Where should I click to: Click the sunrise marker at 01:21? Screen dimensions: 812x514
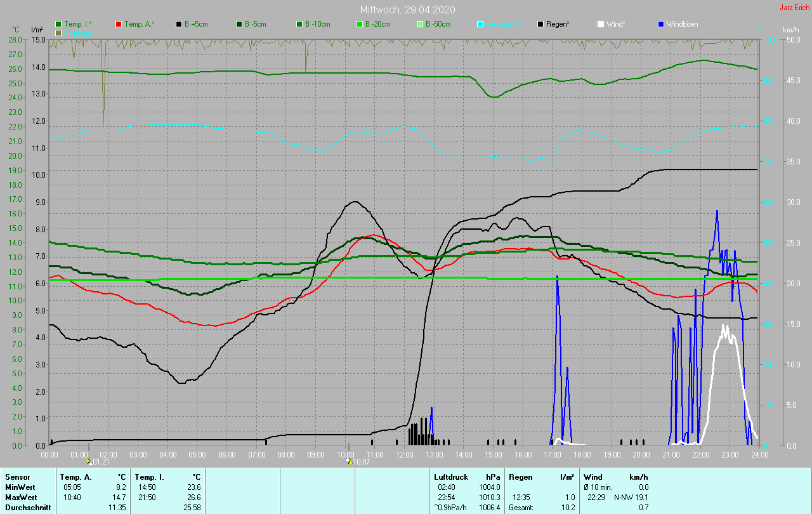[89, 462]
